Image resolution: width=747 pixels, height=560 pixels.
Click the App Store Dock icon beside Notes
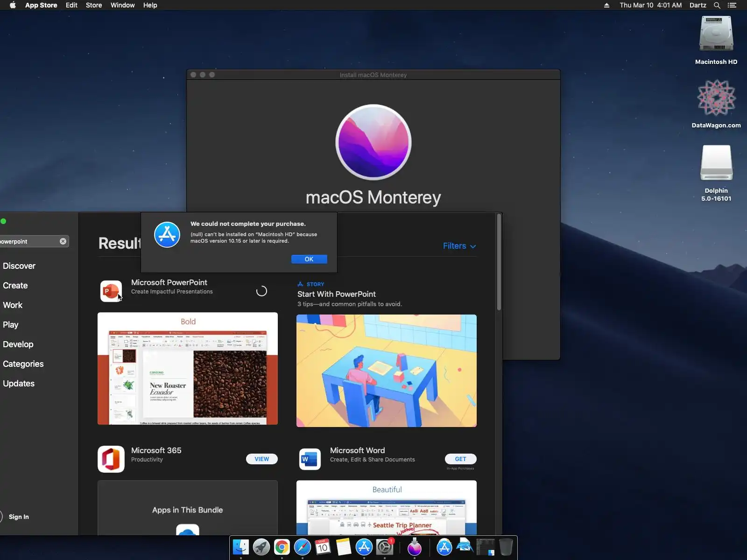(364, 547)
